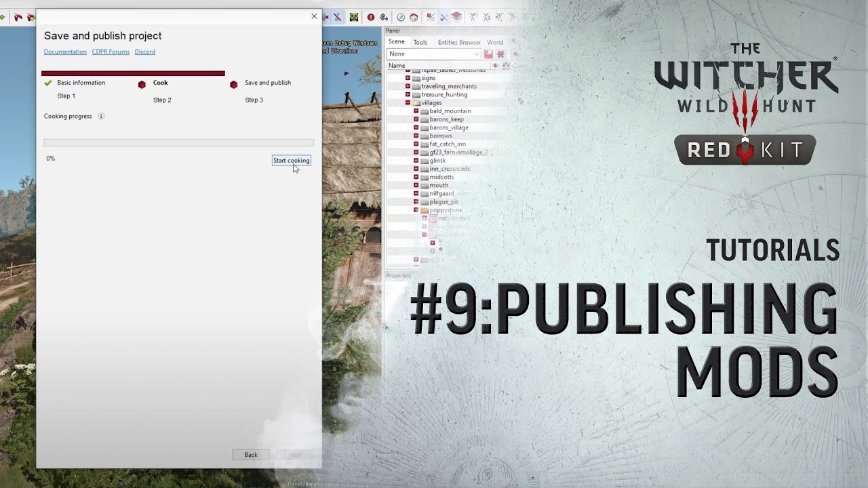Click the Cook step label

click(161, 83)
